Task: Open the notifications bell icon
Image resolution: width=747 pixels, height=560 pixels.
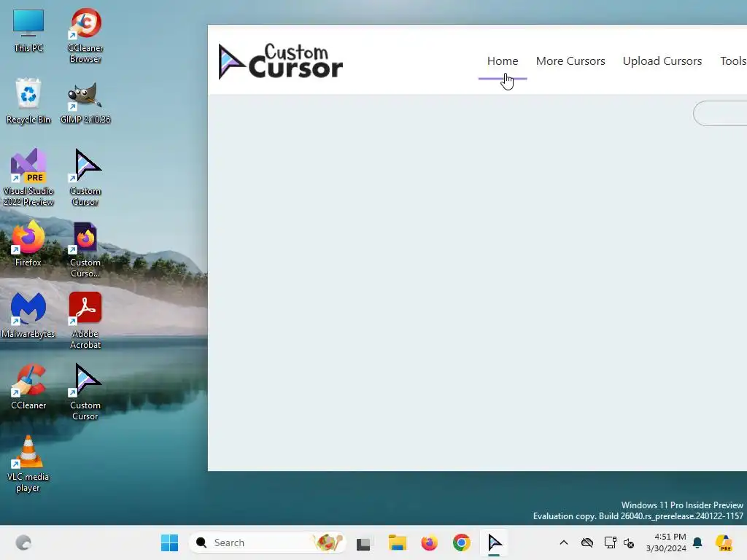Action: [x=697, y=542]
